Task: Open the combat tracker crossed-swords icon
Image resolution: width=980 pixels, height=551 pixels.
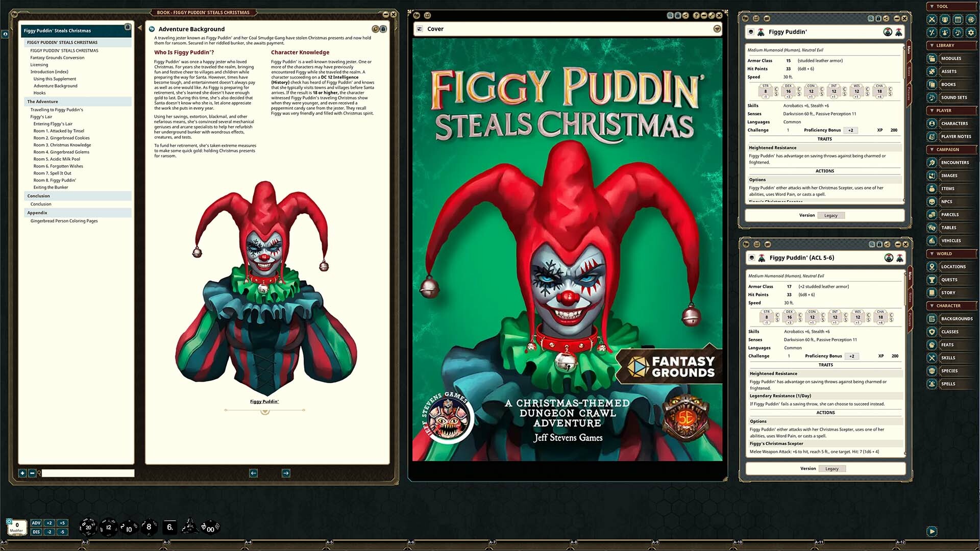Action: (x=932, y=19)
